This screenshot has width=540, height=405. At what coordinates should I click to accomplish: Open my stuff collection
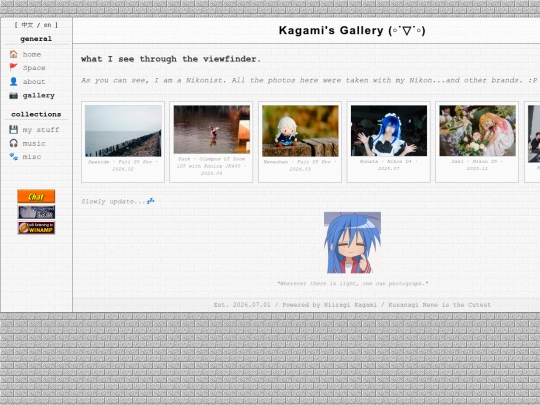pyautogui.click(x=41, y=130)
